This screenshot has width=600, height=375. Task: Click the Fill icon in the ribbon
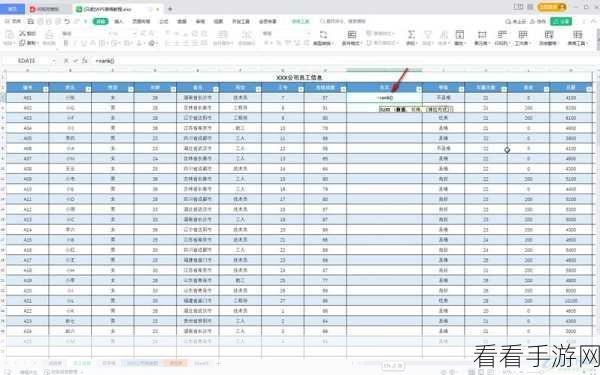[x=460, y=35]
